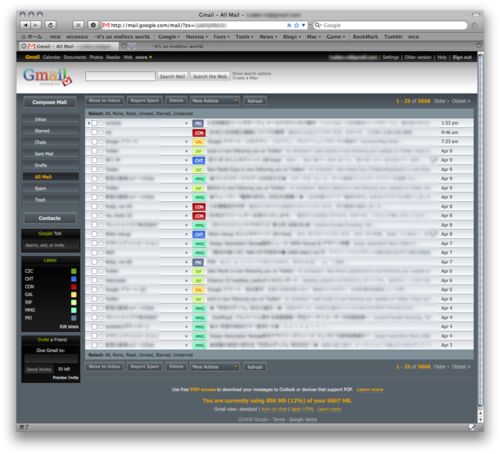Click yellow GAL label color swatch
This screenshot has height=454, width=500.
[x=74, y=295]
